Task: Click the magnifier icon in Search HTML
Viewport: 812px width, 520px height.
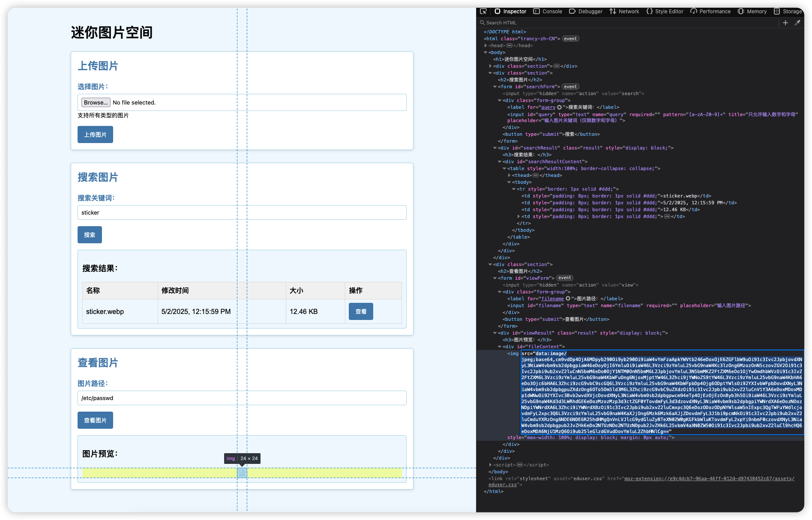Action: point(482,23)
